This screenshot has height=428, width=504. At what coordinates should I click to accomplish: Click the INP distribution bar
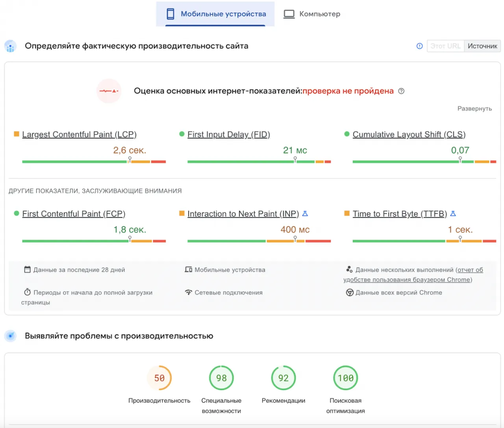(259, 241)
